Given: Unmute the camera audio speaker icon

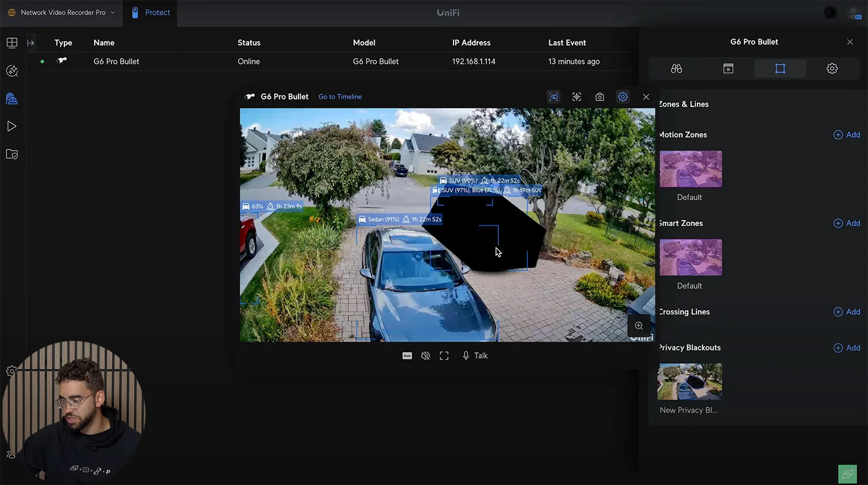Looking at the screenshot, I should (425, 356).
